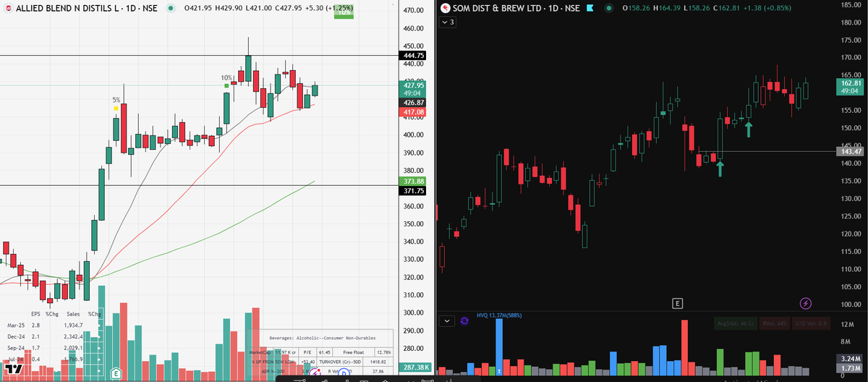
Task: Click the 287.38K volume label
Action: (x=414, y=368)
